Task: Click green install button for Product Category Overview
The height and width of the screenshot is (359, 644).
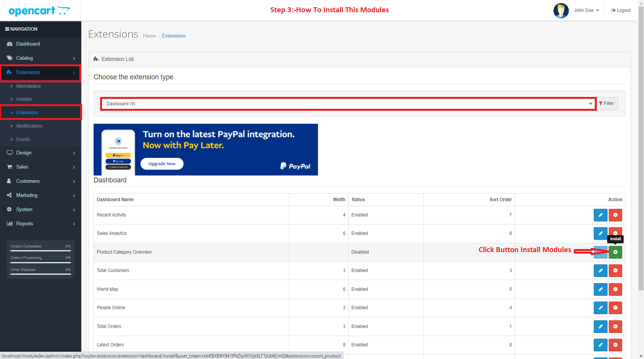Action: point(615,252)
